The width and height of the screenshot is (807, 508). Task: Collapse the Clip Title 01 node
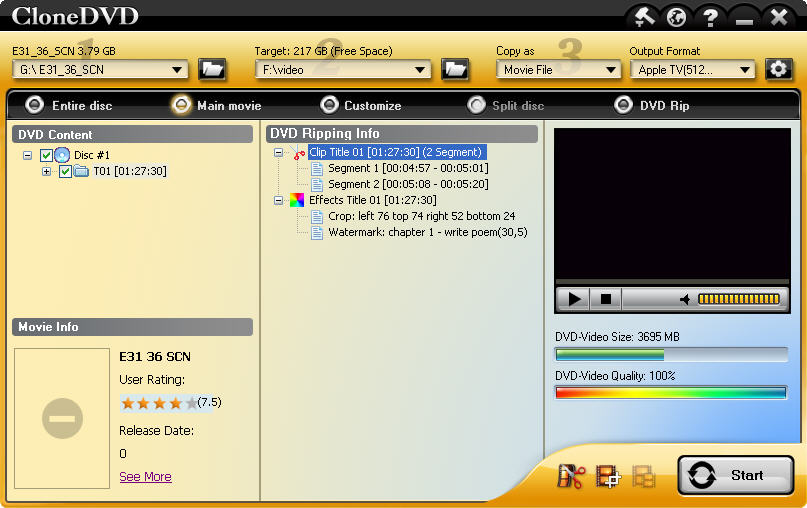click(278, 152)
